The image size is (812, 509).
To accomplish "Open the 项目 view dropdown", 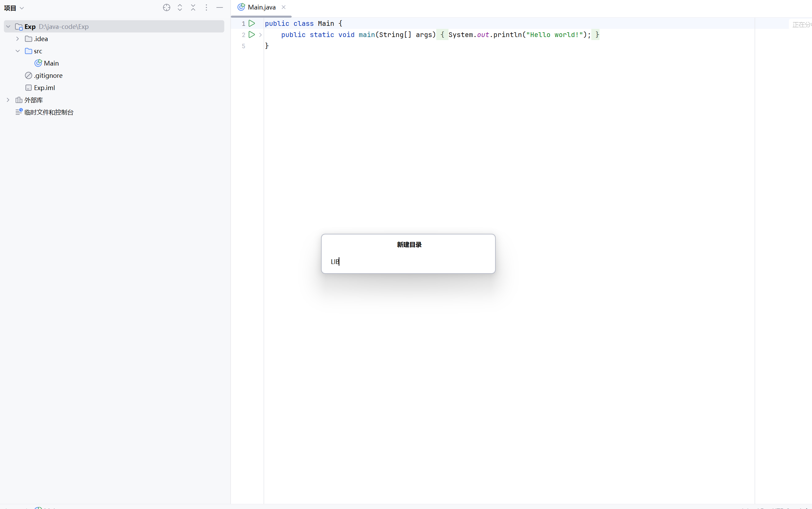I will pos(14,8).
